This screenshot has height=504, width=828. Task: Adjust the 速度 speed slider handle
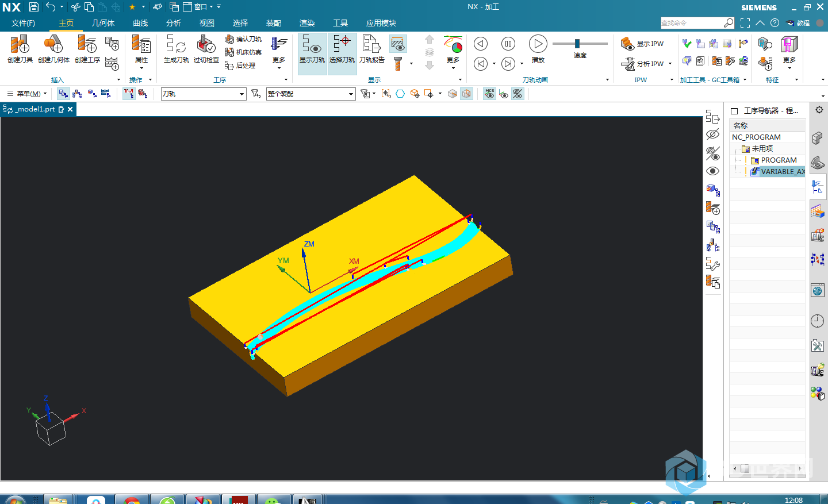click(x=577, y=44)
